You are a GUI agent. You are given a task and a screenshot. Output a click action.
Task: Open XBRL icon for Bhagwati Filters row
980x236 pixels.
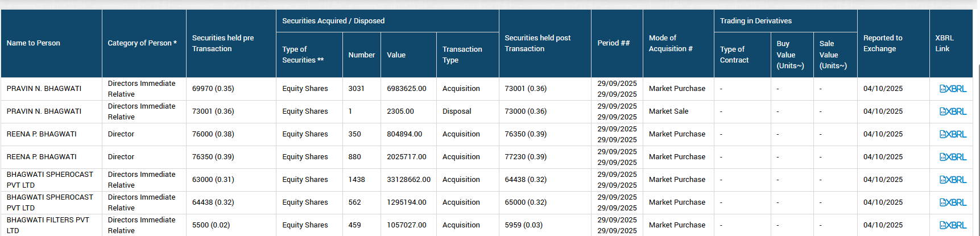[953, 225]
